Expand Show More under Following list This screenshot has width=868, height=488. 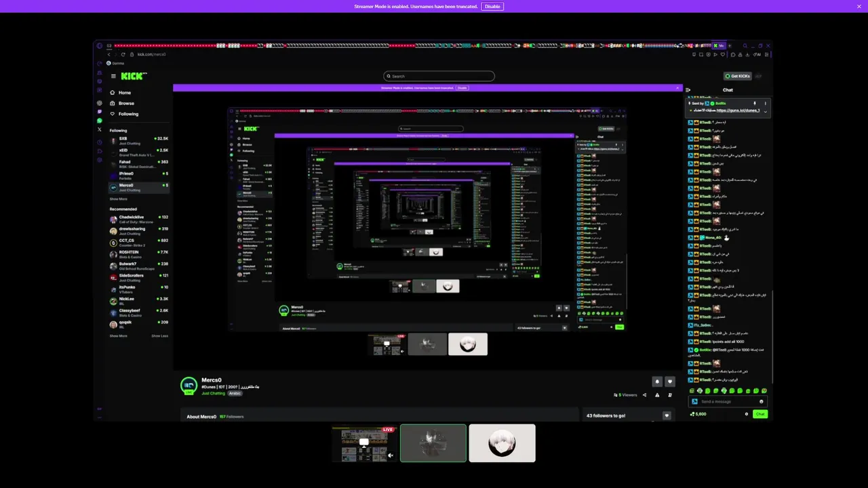[118, 199]
